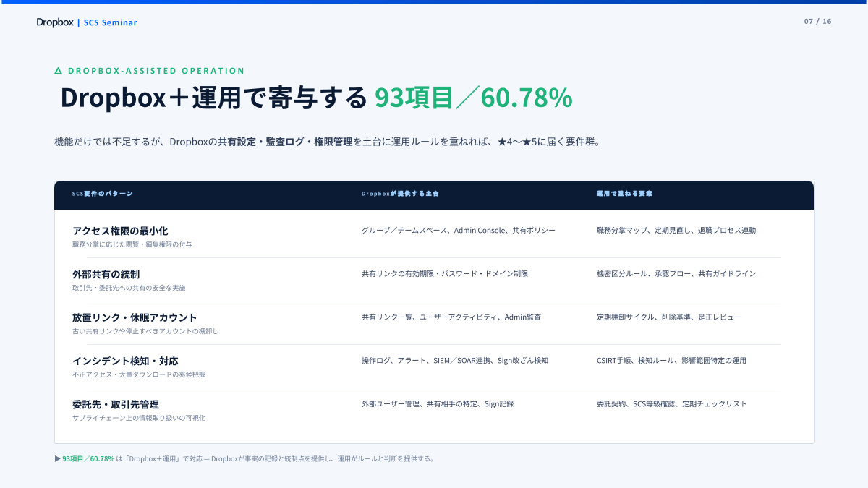Click the 職務分掌に応じた閲覧・編集権限の付与 description
The height and width of the screenshot is (488, 868).
click(x=132, y=244)
